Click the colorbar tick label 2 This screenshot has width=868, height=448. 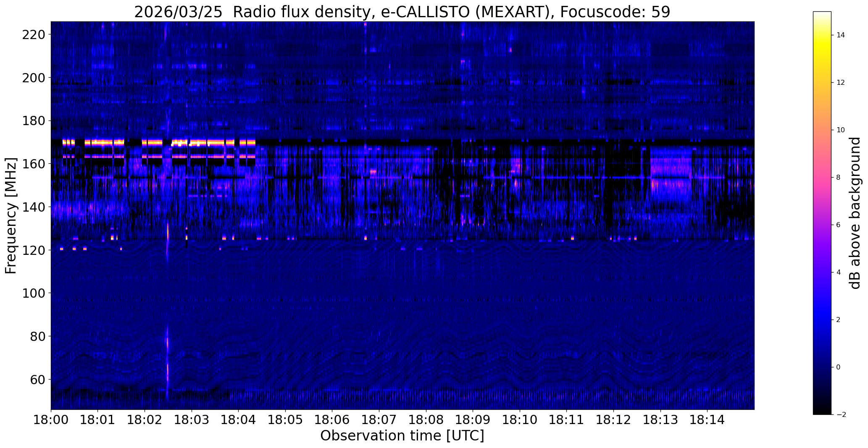[839, 320]
